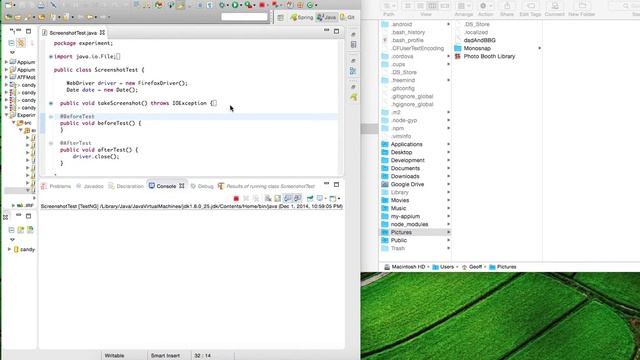Toggle Scroll Lock in console toolbar
Viewport: 640px width, 360px height.
click(278, 198)
